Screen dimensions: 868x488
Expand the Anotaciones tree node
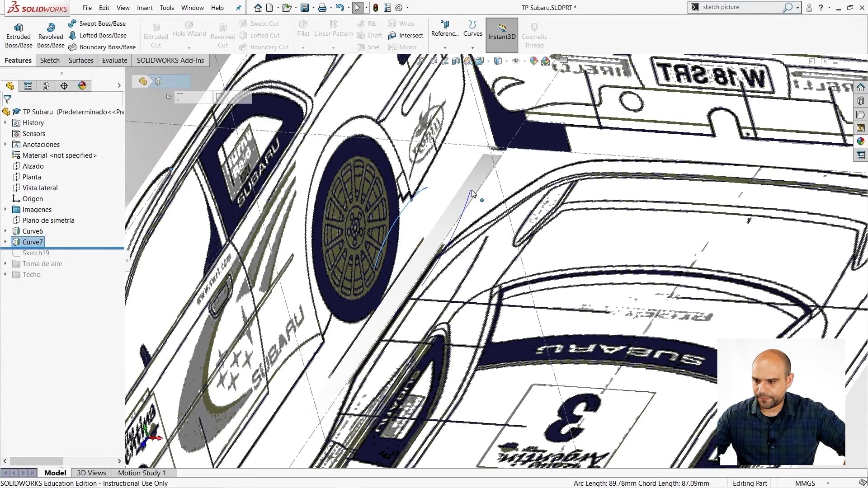5,145
